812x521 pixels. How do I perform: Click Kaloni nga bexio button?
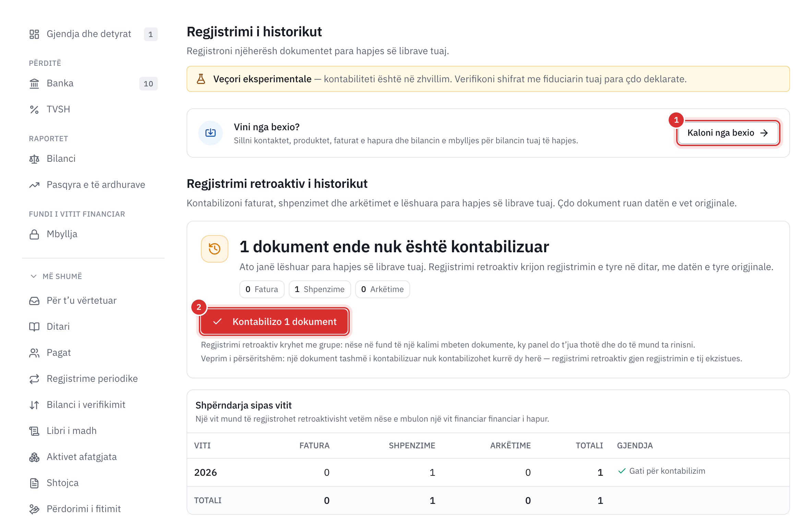728,133
